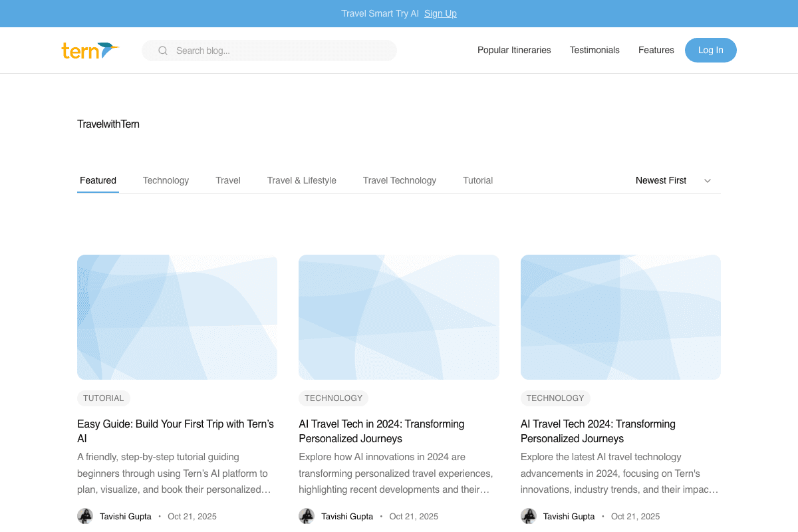Switch to the Technology tab
This screenshot has height=532, width=798.
166,180
